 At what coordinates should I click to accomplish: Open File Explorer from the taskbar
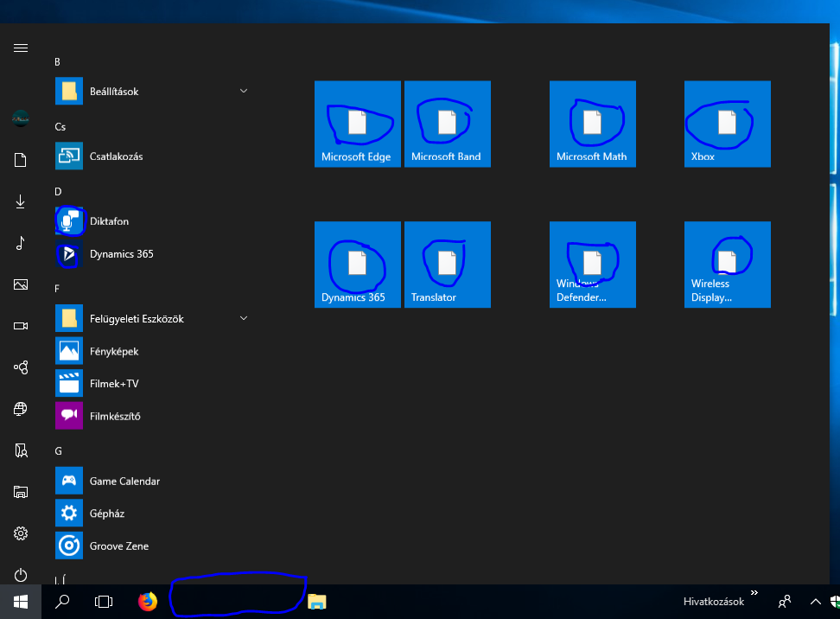click(x=316, y=602)
